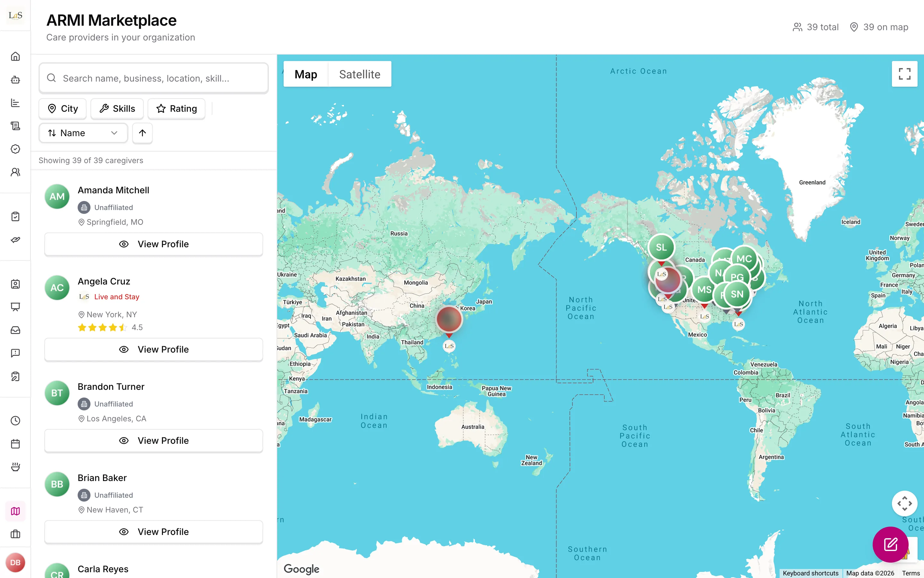Click the circular checkmark badge icon
The height and width of the screenshot is (578, 924).
pyautogui.click(x=15, y=149)
